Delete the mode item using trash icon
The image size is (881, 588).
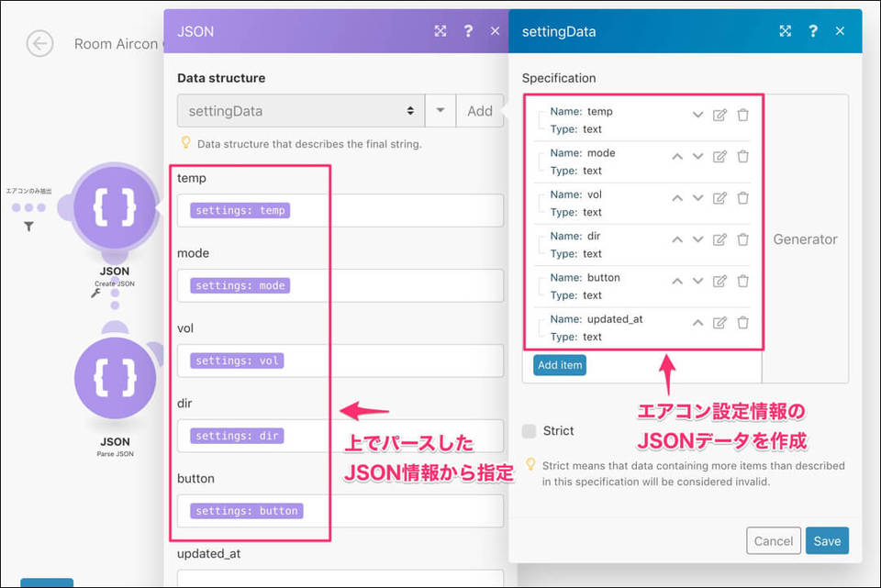click(742, 156)
